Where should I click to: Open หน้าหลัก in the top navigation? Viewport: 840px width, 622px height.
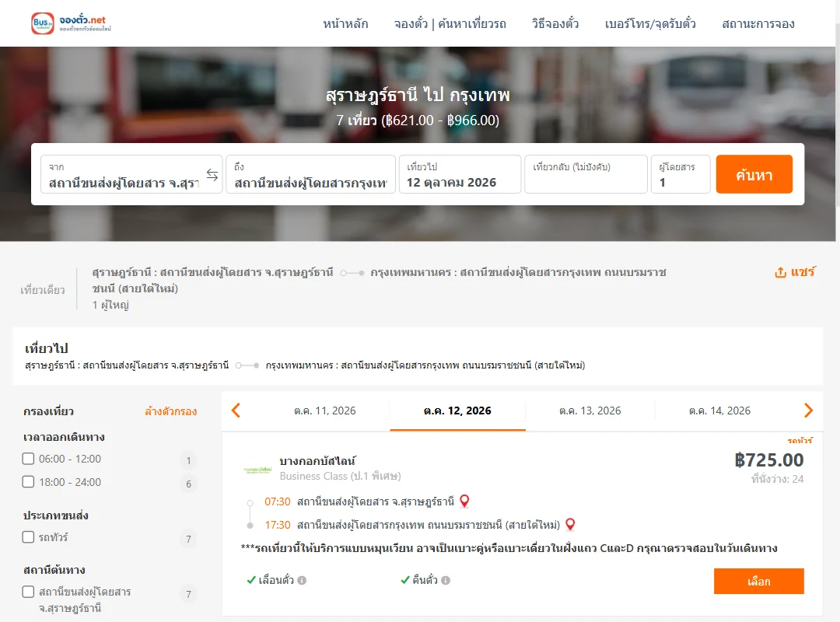345,23
